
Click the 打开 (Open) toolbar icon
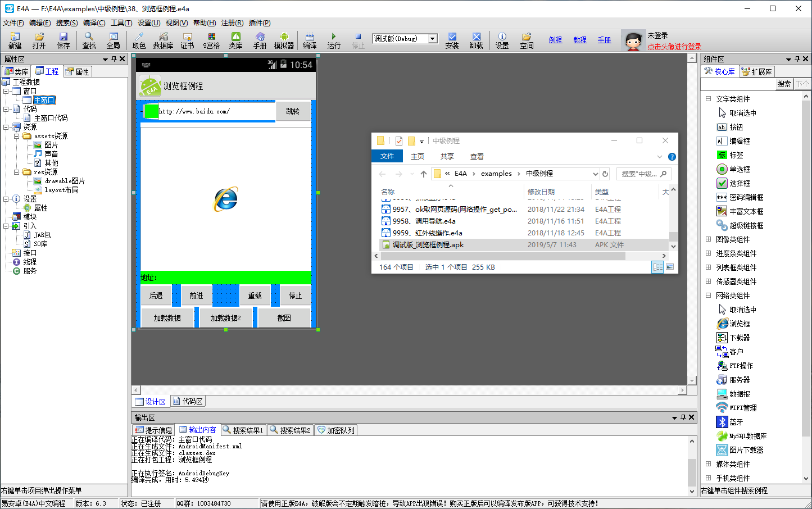tap(39, 40)
